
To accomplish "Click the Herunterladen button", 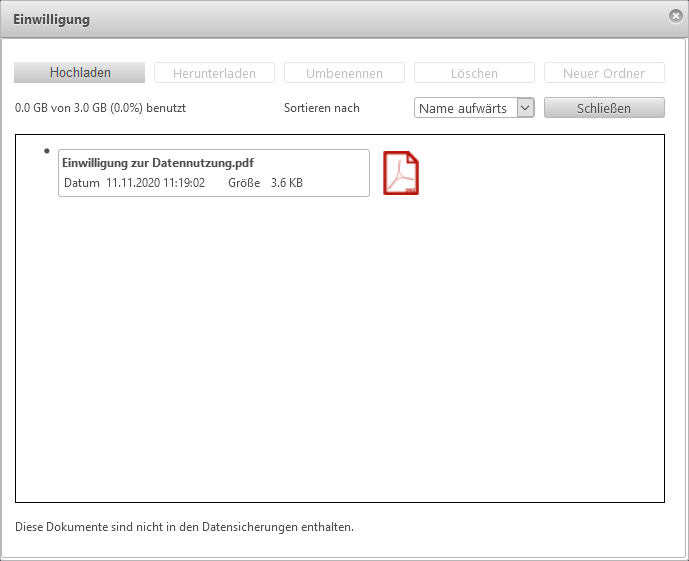I will click(214, 73).
